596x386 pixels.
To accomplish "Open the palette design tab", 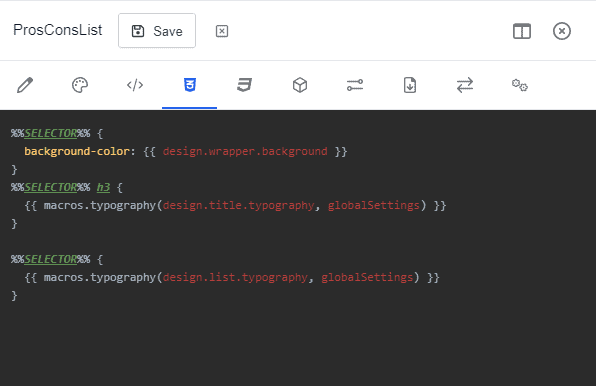I will point(80,85).
